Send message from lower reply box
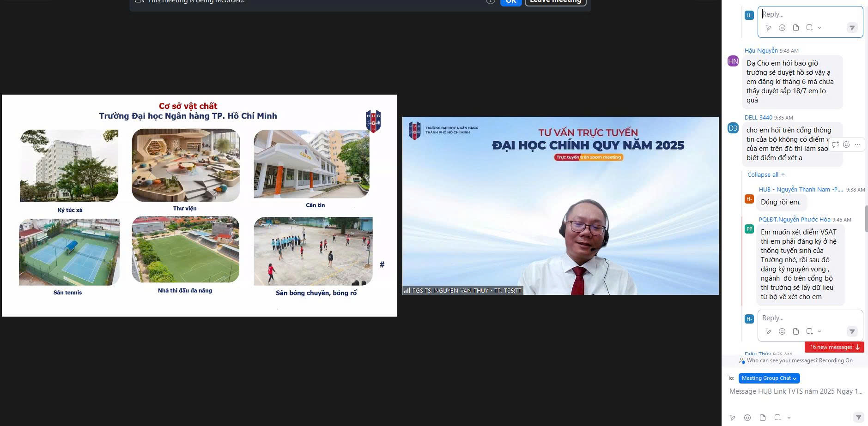Viewport: 868px width, 426px height. (x=852, y=331)
